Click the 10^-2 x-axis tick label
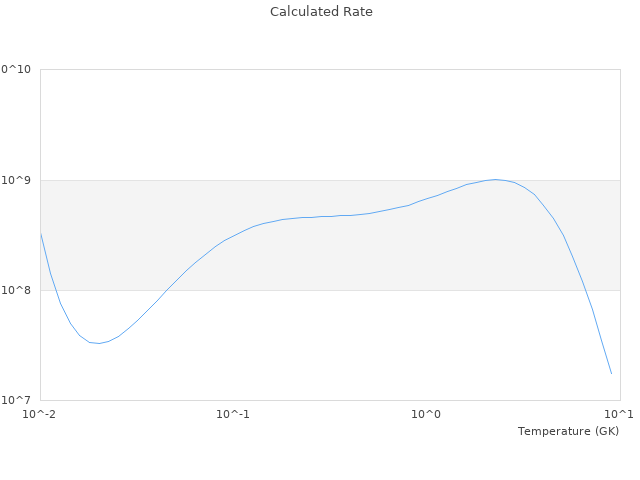 (x=40, y=414)
